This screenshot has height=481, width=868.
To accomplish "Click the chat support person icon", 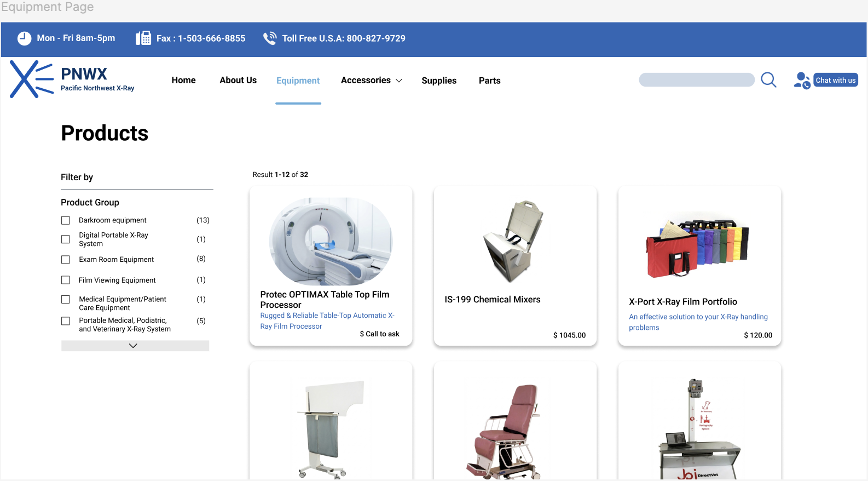I will click(x=802, y=81).
